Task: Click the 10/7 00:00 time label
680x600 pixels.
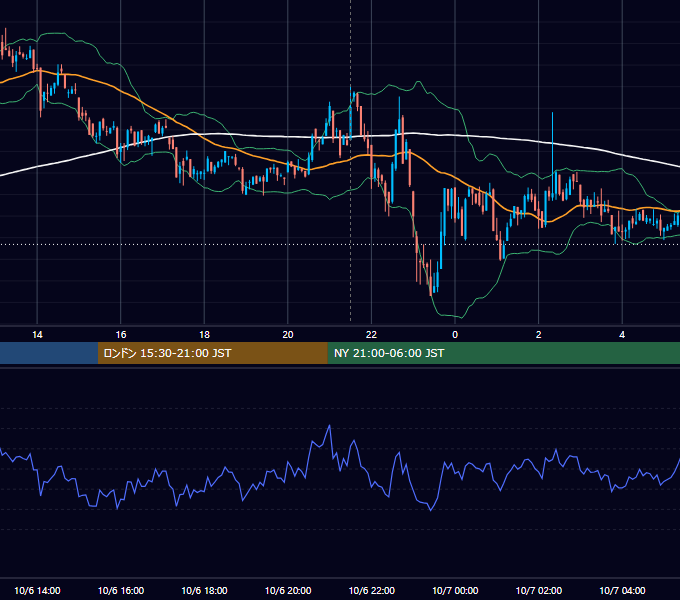Action: pos(455,590)
